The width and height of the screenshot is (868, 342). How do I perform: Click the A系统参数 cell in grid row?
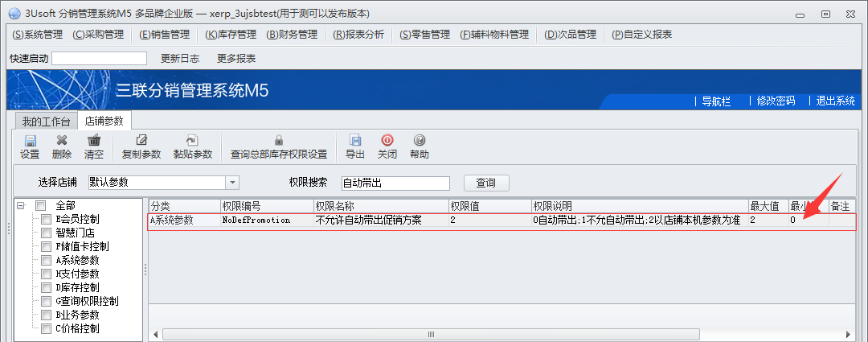coord(184,220)
